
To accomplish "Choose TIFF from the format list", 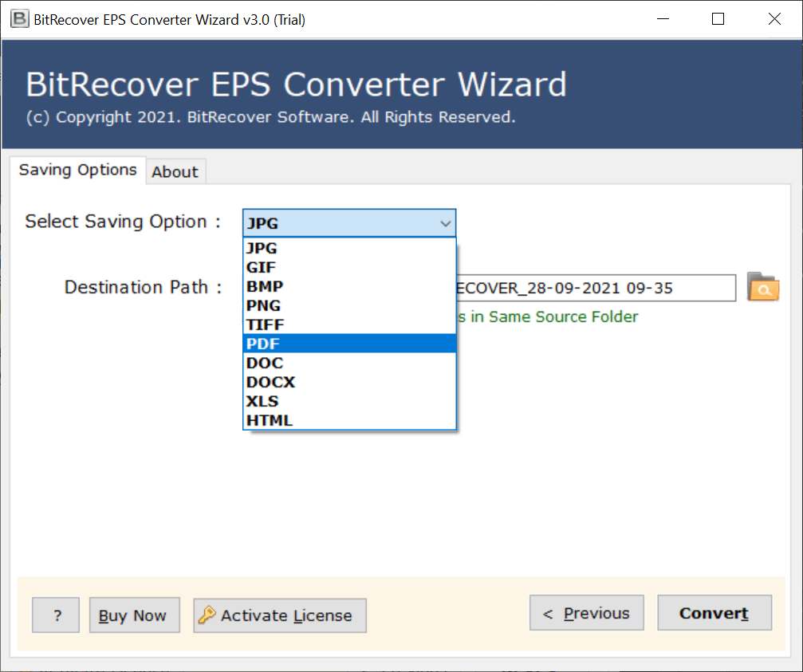I will pos(349,324).
